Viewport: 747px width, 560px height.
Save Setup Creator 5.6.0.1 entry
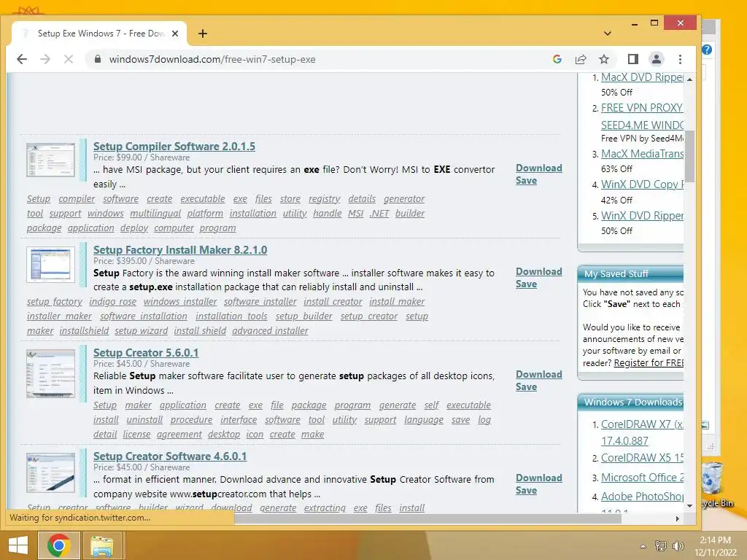click(x=527, y=386)
